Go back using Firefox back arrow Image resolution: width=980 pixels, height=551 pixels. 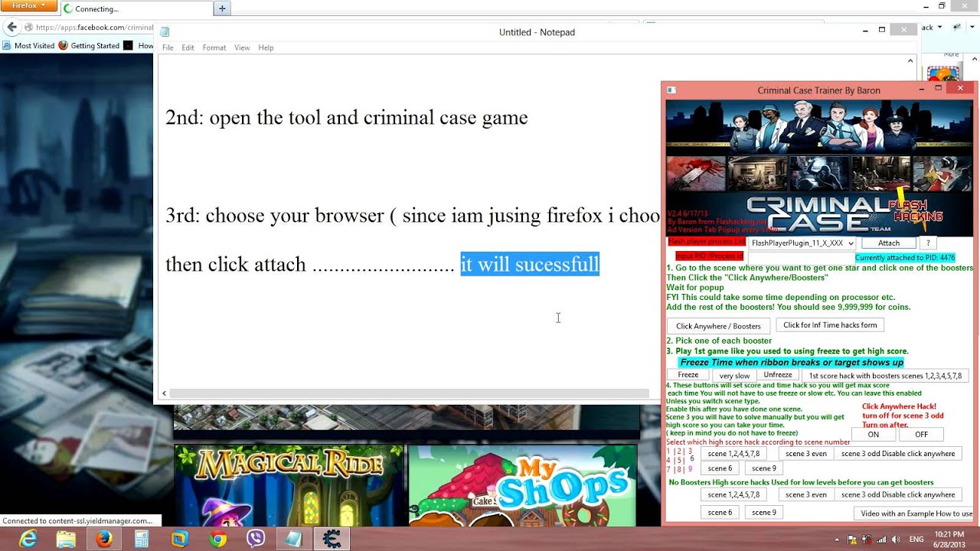[11, 27]
